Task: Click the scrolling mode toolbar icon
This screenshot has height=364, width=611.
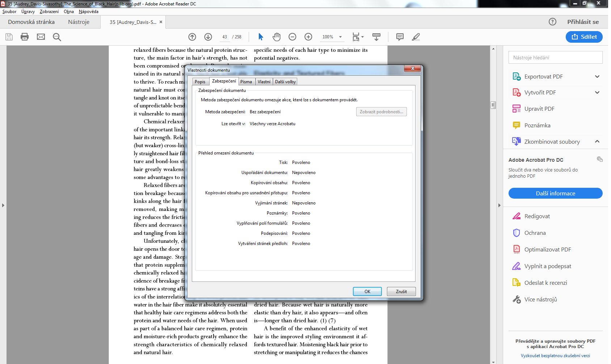Action: (x=376, y=37)
